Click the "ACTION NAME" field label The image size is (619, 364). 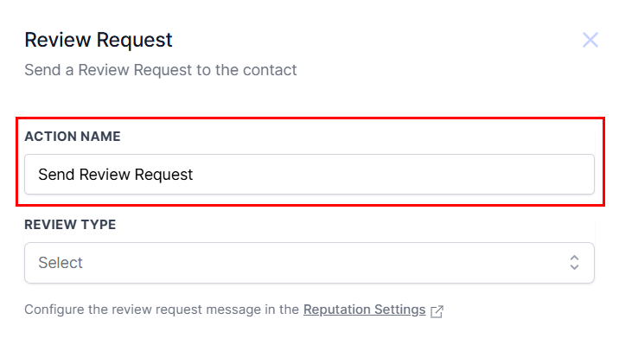click(x=73, y=137)
